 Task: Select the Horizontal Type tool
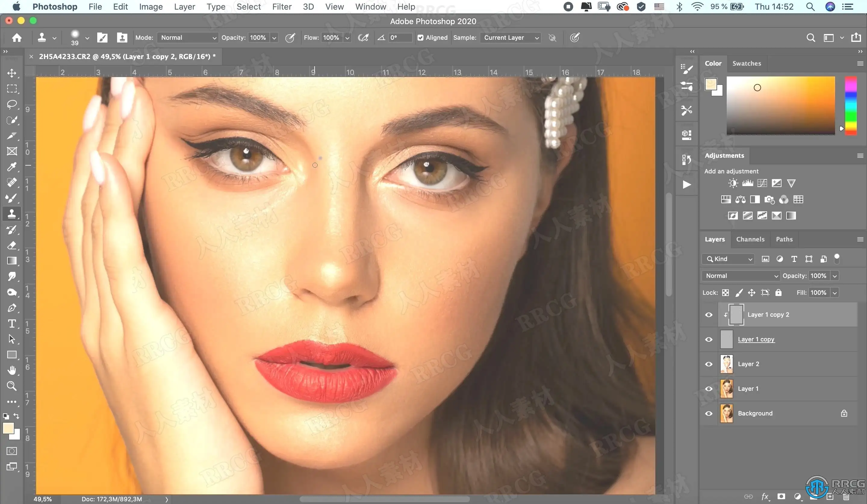point(12,324)
